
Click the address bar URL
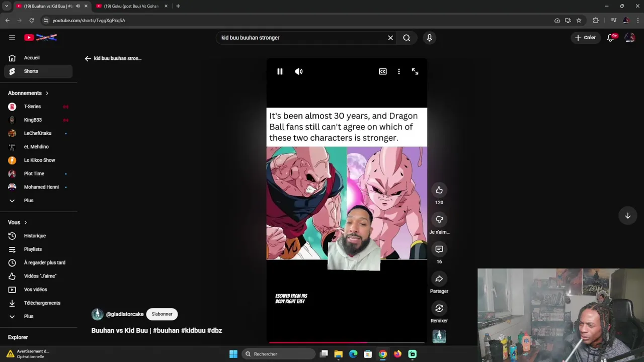coord(89,21)
